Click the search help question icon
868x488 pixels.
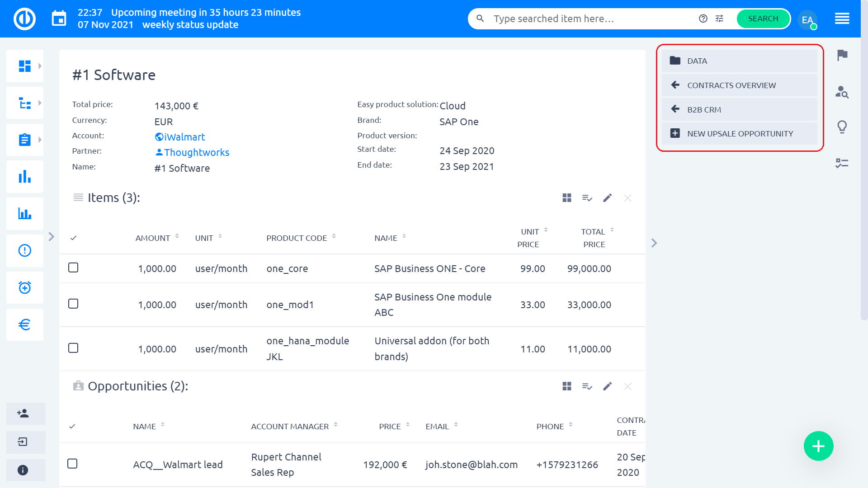pos(703,19)
